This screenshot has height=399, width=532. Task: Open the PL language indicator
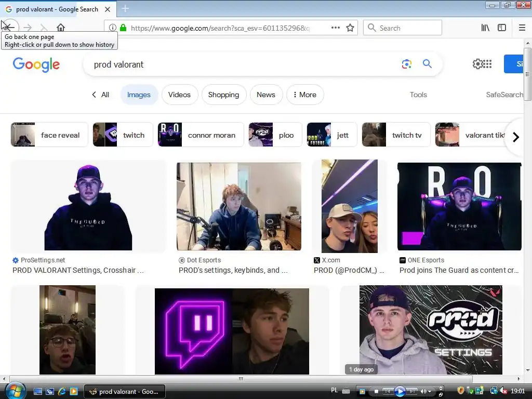pyautogui.click(x=334, y=391)
